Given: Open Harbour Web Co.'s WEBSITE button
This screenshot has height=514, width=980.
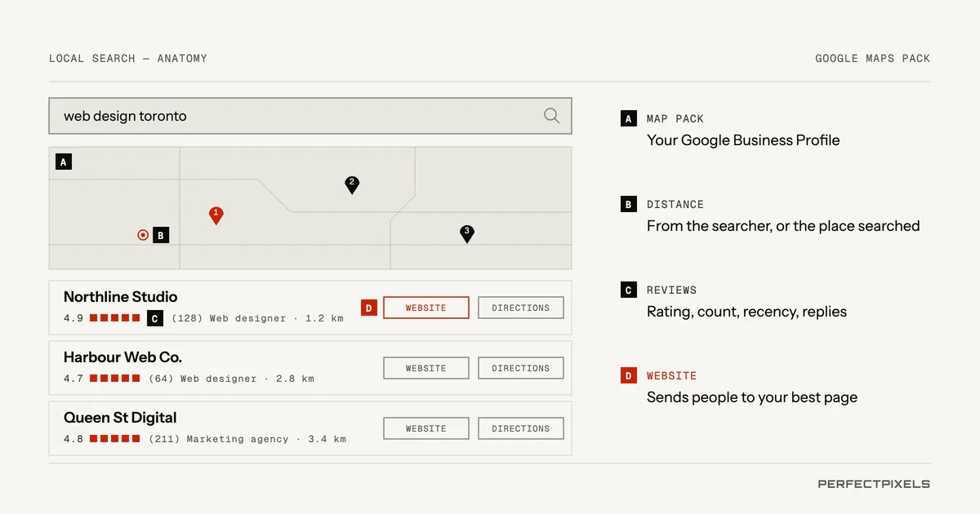Looking at the screenshot, I should pos(426,368).
